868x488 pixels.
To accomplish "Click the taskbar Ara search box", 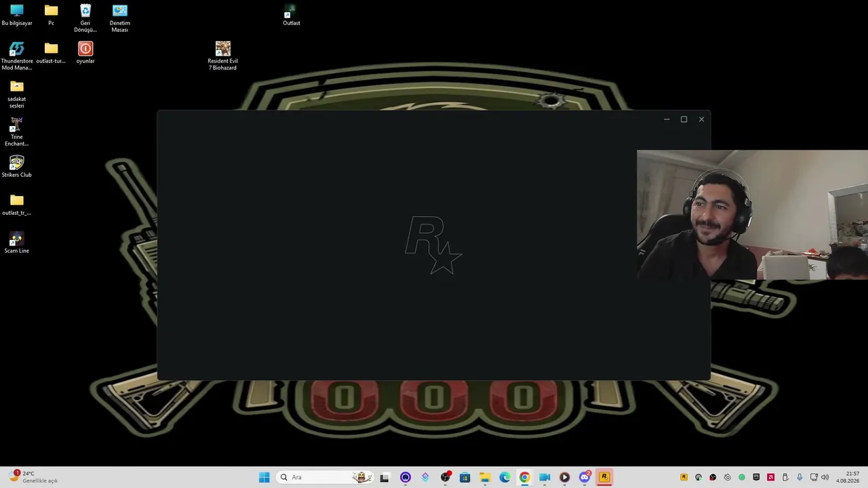I will pyautogui.click(x=325, y=477).
